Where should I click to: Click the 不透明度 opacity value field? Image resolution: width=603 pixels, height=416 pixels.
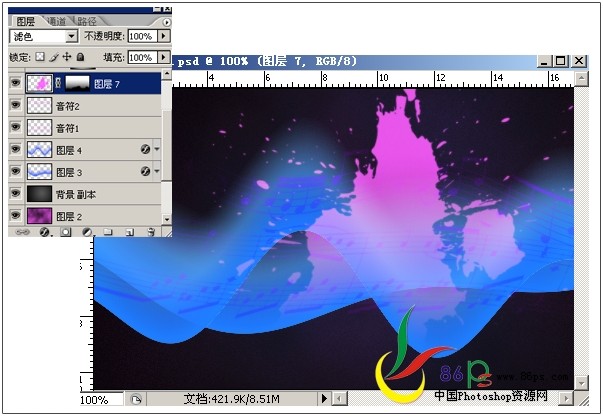point(142,36)
